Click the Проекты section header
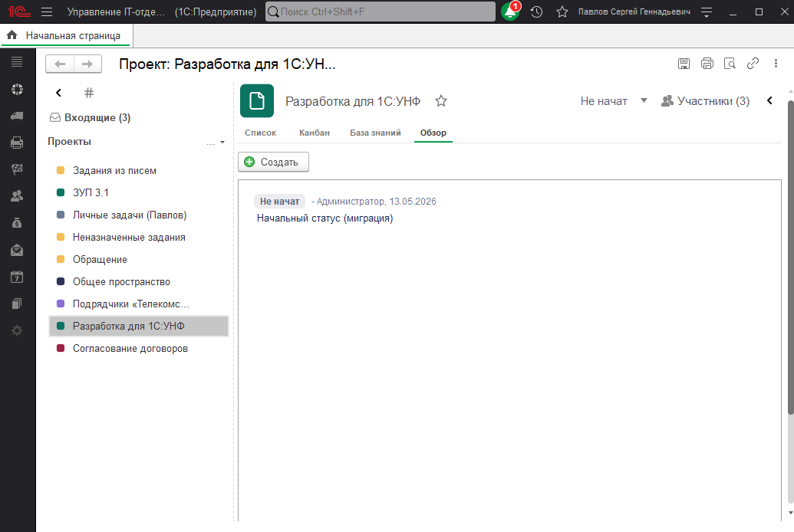 point(69,142)
